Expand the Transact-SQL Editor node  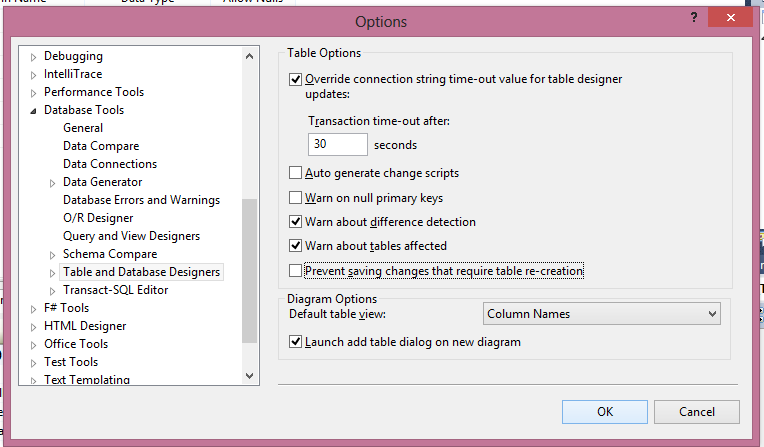(53, 290)
